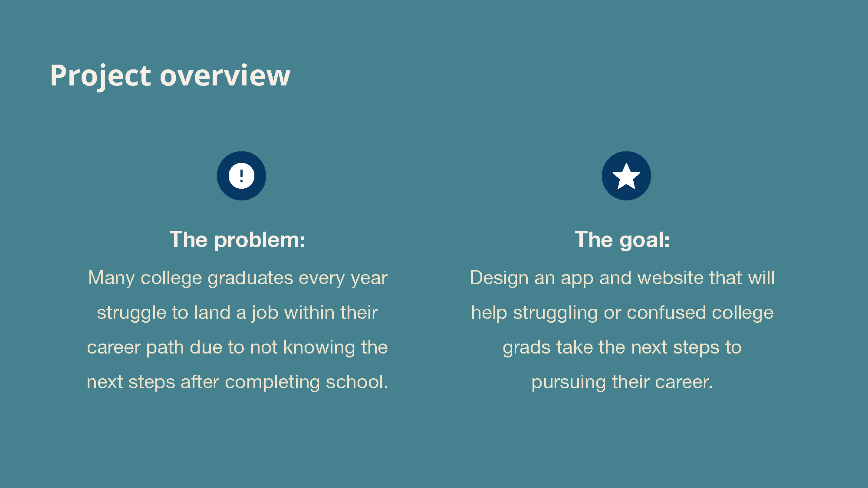This screenshot has height=488, width=868.
Task: Click line 'help struggling or confused college'
Action: click(x=622, y=313)
